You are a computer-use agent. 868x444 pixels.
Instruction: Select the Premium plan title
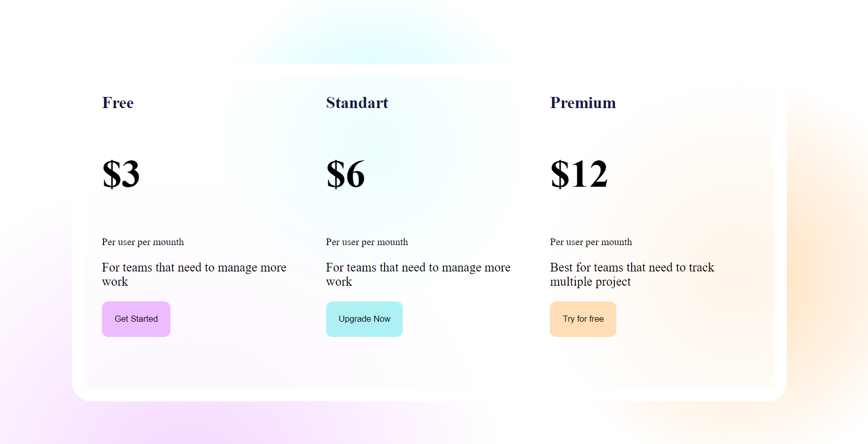pyautogui.click(x=582, y=103)
